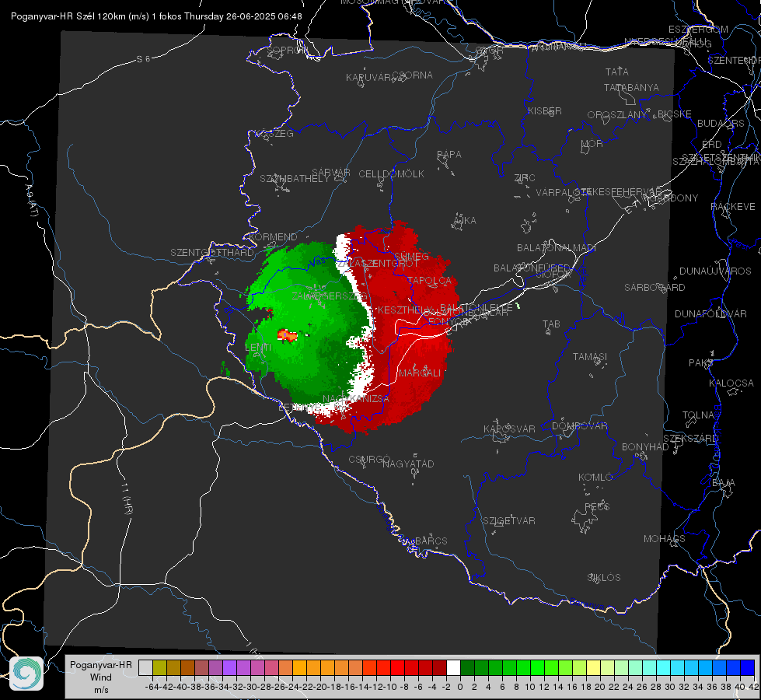Click the TATABANYA city label
Image resolution: width=761 pixels, height=700 pixels.
[631, 88]
